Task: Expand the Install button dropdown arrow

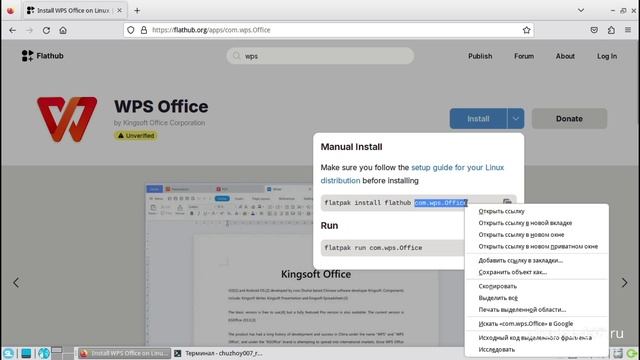Action: [x=516, y=119]
